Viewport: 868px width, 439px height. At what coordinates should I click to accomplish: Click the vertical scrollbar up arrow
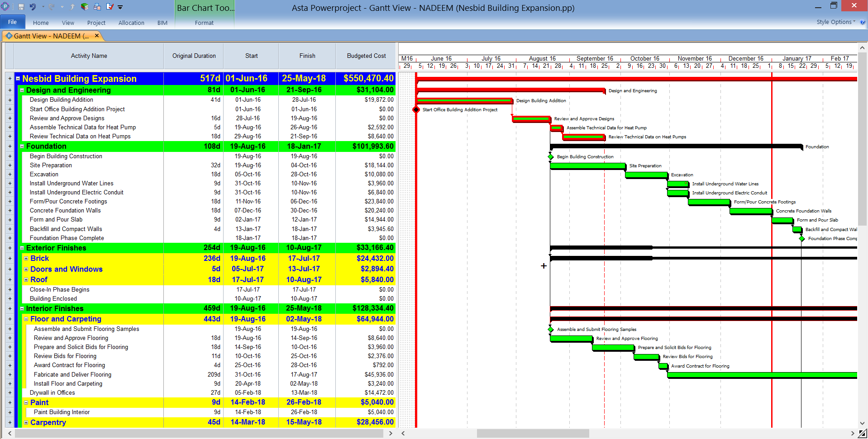[863, 47]
